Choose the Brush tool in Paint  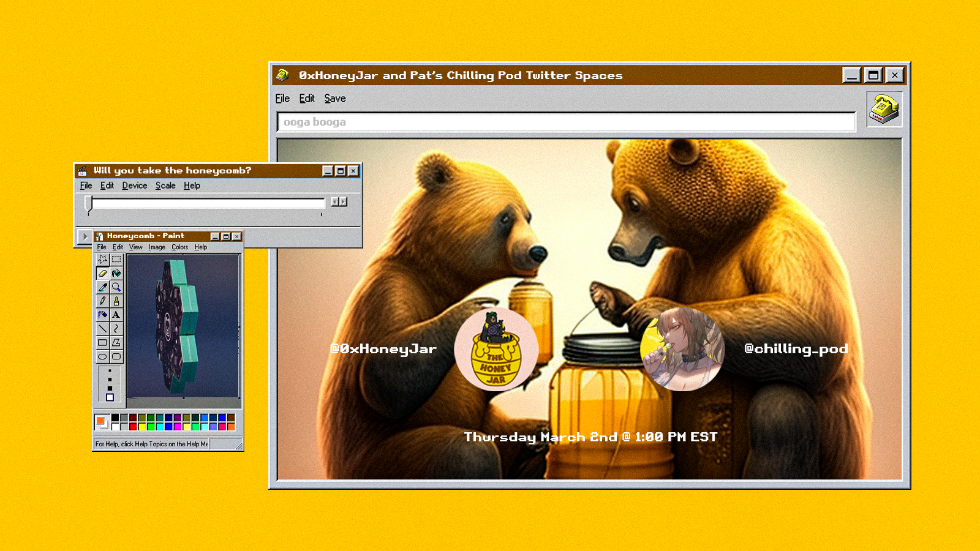[x=116, y=301]
